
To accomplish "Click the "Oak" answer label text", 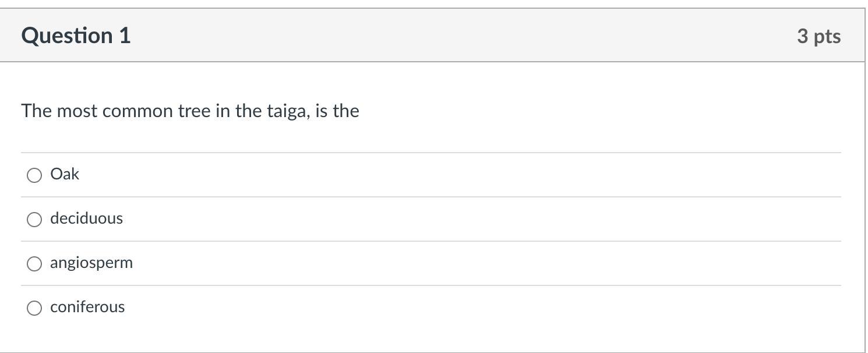I will [x=65, y=174].
